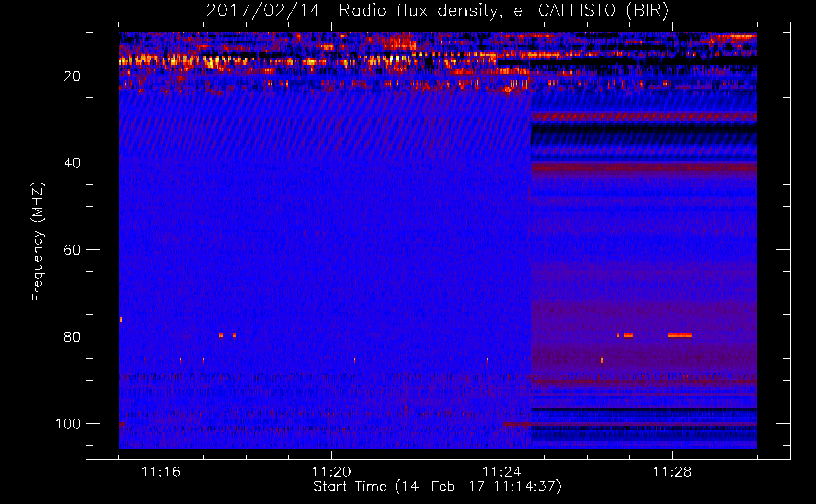The width and height of the screenshot is (816, 504).
Task: Click the 40 MHz frequency tick label
Action: coord(72,163)
